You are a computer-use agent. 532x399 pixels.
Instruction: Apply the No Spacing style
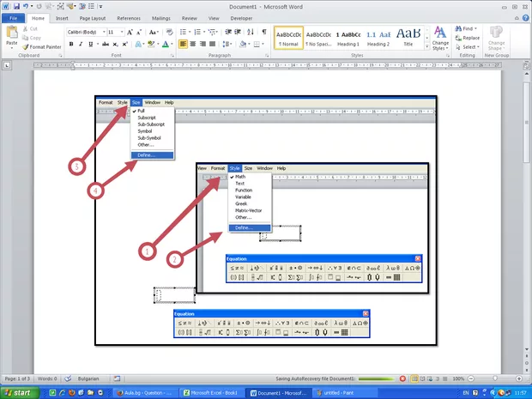[x=318, y=39]
